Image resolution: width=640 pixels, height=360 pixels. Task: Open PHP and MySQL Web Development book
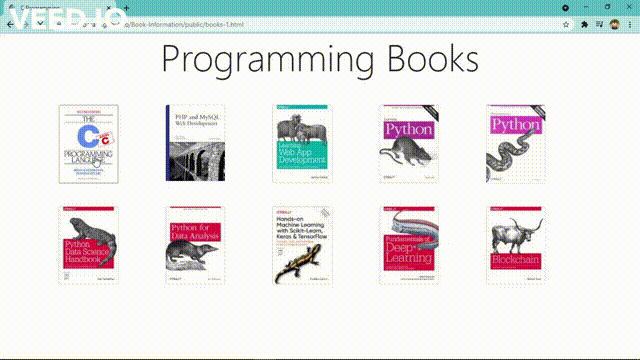click(x=195, y=143)
